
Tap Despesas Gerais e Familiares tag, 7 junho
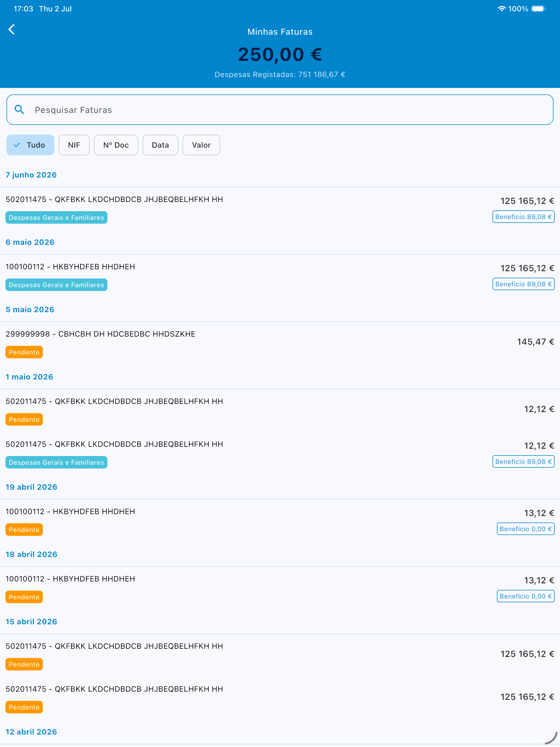[x=56, y=217]
